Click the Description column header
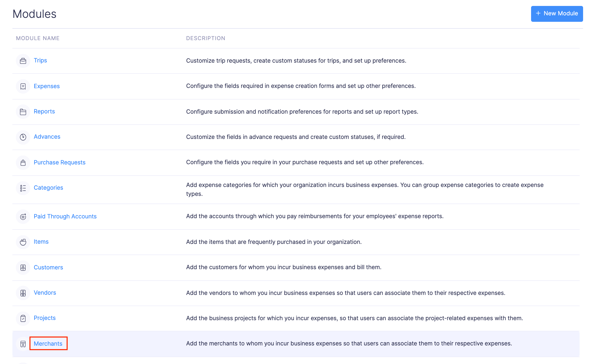The image size is (592, 364). (206, 38)
